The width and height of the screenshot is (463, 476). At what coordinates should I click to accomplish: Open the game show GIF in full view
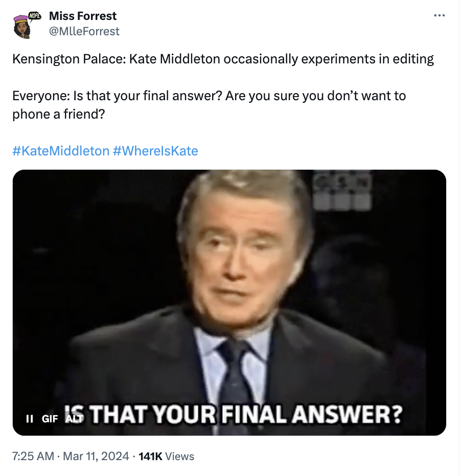pos(229,302)
